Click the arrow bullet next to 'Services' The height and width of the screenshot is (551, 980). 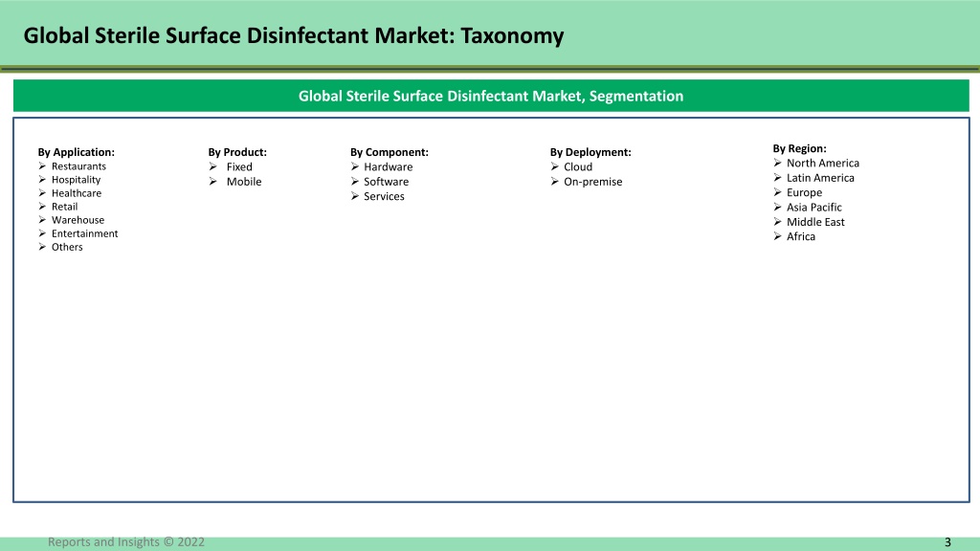(x=355, y=196)
